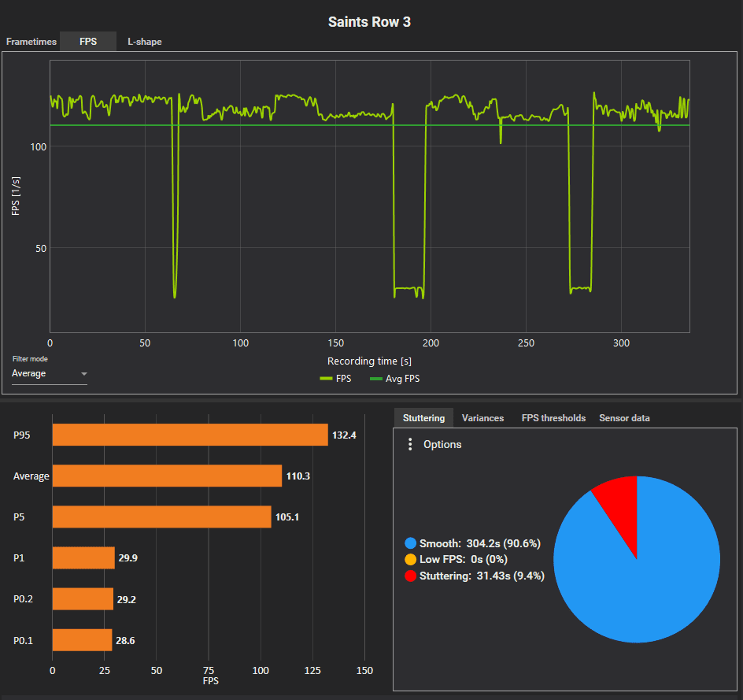Open the L-shape tab
The image size is (743, 700).
coord(145,42)
